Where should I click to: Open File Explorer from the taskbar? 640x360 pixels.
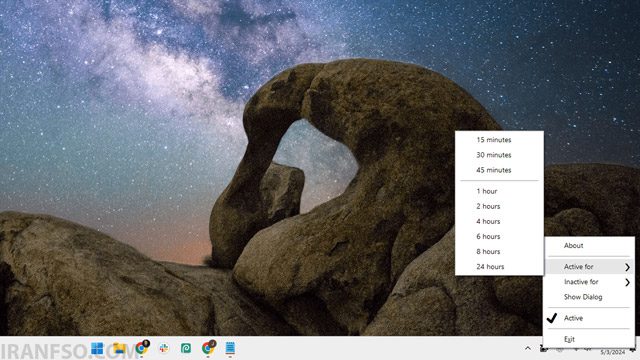click(x=119, y=348)
